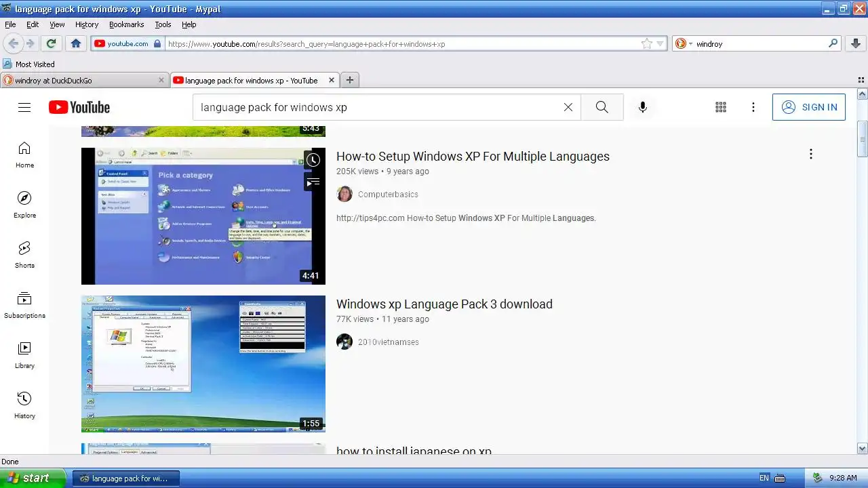Open the YouTube apps grid
The image size is (868, 488).
721,107
